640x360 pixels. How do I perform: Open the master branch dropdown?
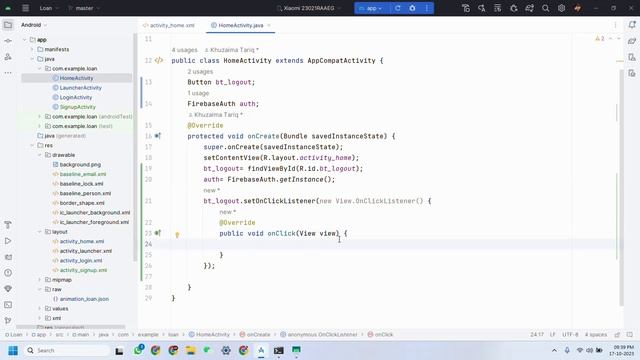pyautogui.click(x=84, y=8)
